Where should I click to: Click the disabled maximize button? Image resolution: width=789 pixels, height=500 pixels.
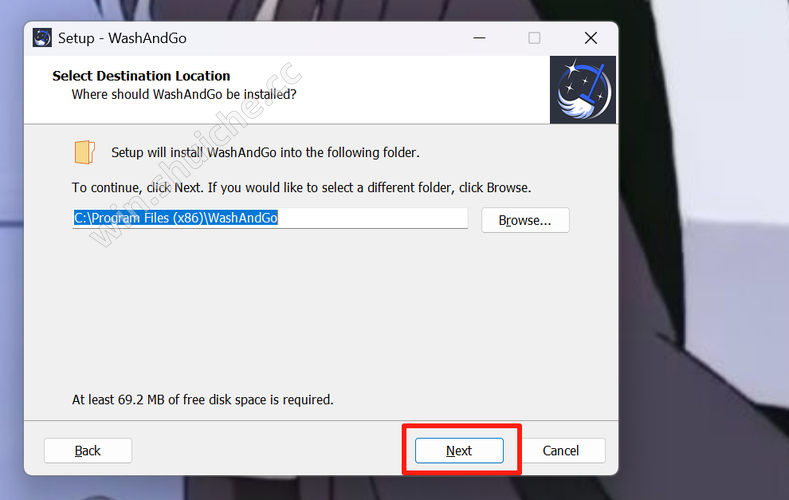click(534, 38)
